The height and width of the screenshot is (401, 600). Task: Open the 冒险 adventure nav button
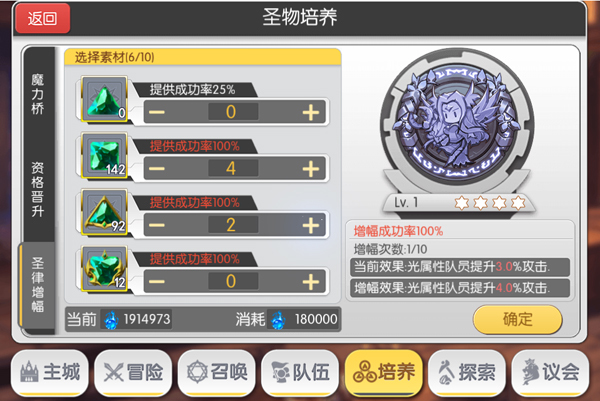(133, 372)
